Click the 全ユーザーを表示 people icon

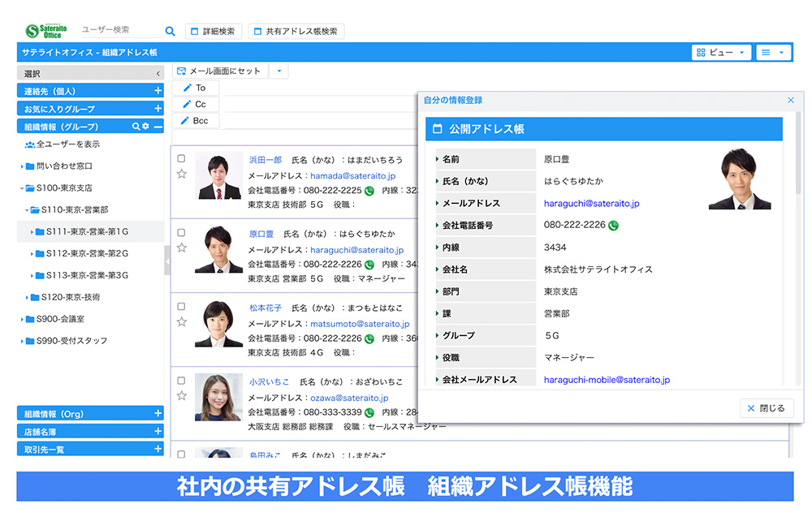coord(30,144)
